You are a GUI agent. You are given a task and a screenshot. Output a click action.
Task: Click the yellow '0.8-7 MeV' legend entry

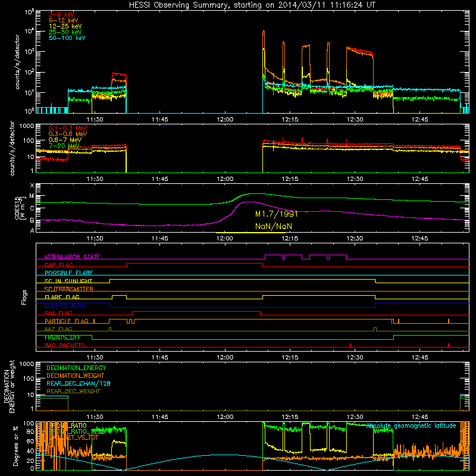point(65,140)
